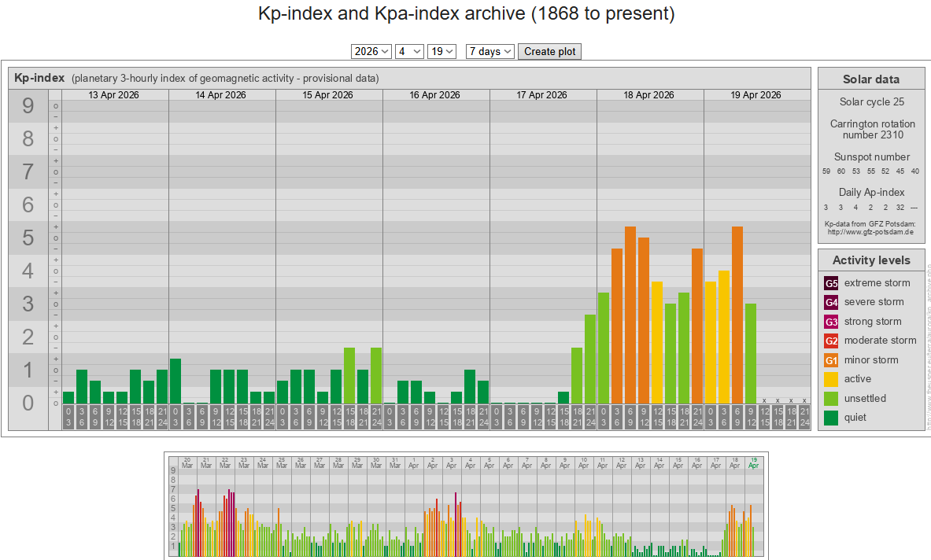Open the month dropdown showing 4
This screenshot has width=931, height=560.
(409, 51)
